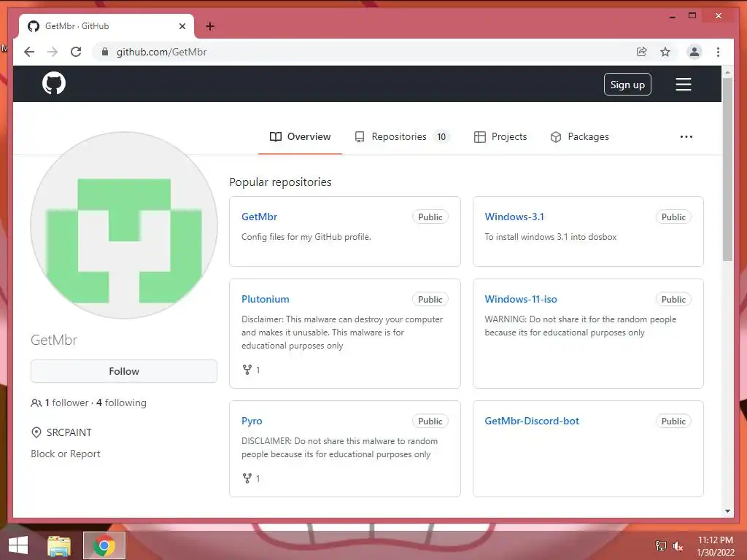The width and height of the screenshot is (747, 560).
Task: Select the GetMbr · GitHub browser tab
Action: coord(107,26)
